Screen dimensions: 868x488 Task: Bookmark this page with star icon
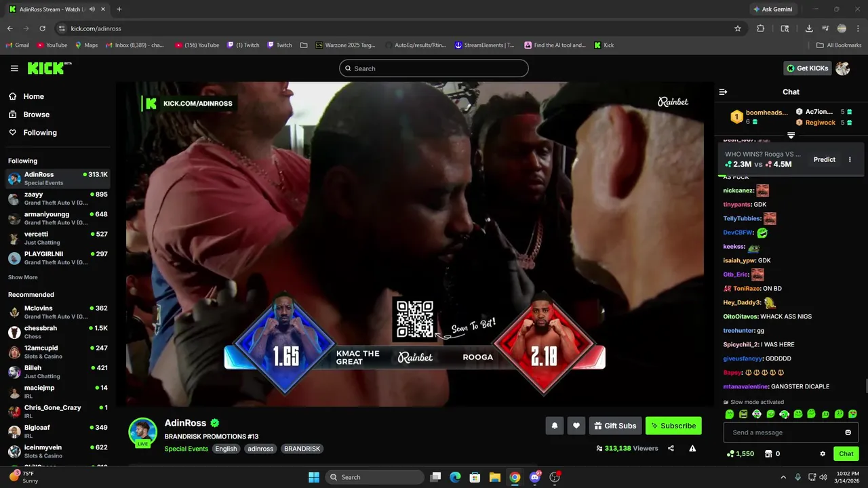tap(738, 28)
